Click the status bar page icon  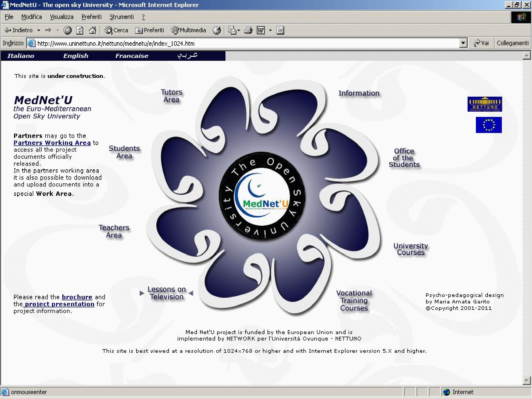click(x=5, y=392)
